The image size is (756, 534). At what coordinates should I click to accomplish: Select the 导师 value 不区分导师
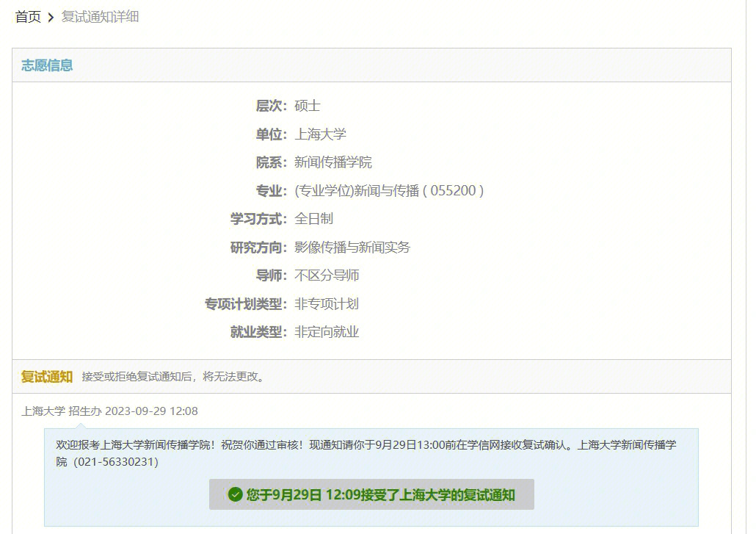327,275
